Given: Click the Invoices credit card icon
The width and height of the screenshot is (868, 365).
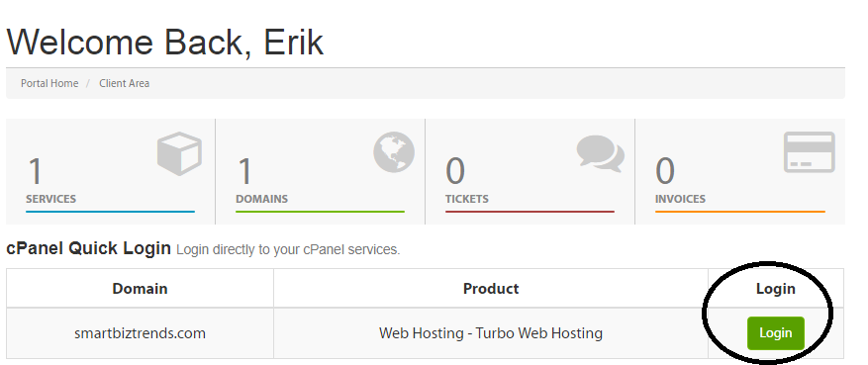Looking at the screenshot, I should (810, 152).
